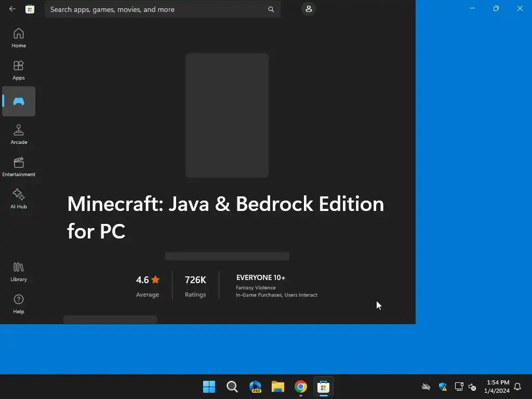Click the network display tray icon

pyautogui.click(x=459, y=387)
